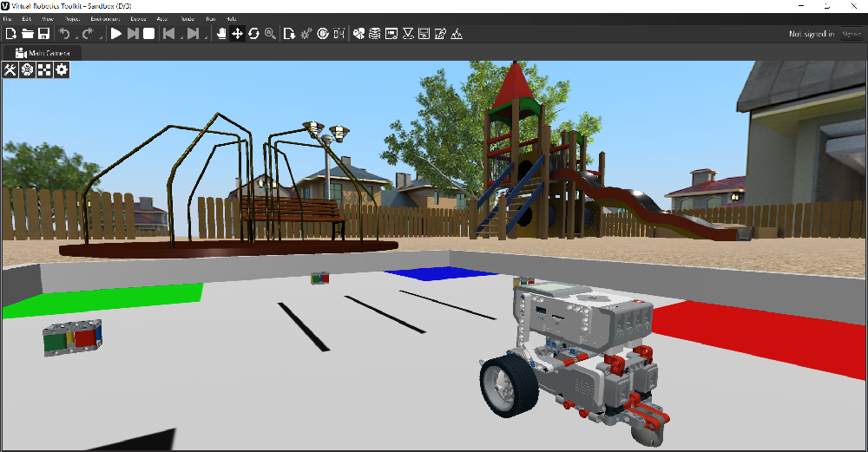
Task: Save the project using the floppy disk icon
Action: (x=43, y=34)
